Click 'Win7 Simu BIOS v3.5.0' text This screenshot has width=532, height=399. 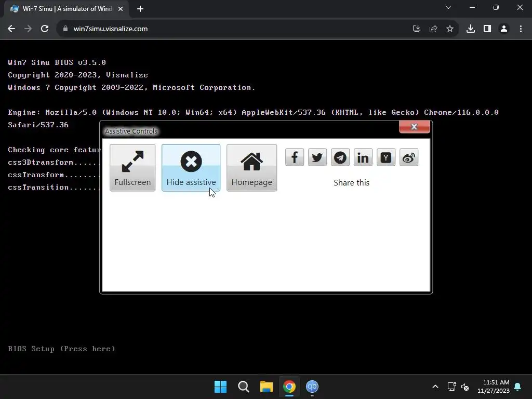pos(57,62)
